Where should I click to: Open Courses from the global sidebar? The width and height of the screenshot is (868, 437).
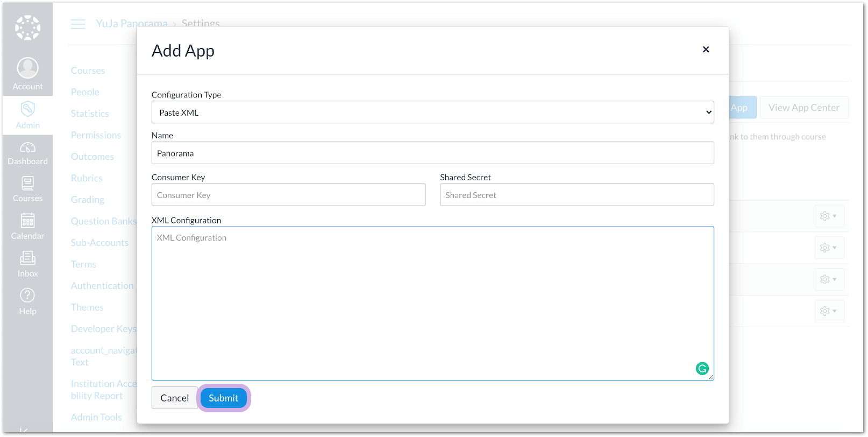pyautogui.click(x=27, y=184)
